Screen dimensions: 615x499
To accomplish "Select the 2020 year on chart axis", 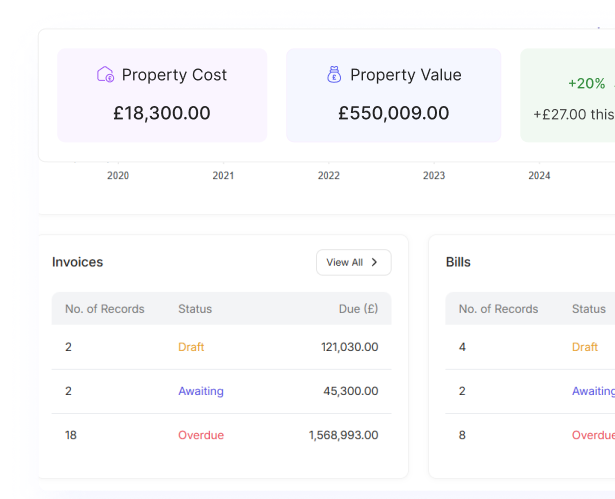I will pos(118,176).
